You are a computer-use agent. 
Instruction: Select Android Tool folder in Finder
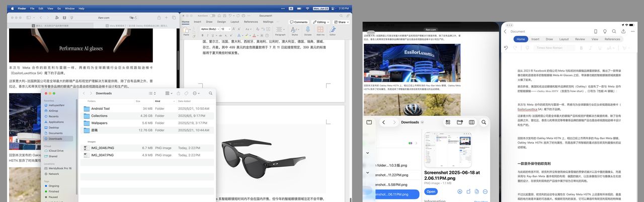tap(147, 109)
